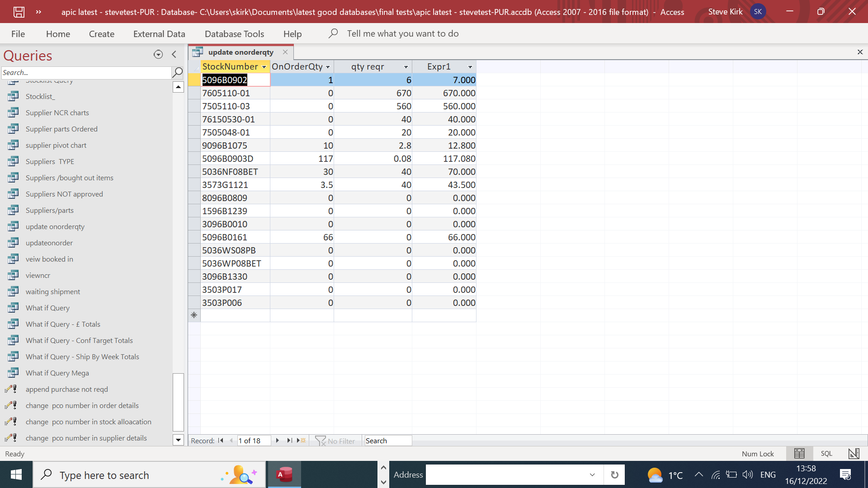Go to previous record button
Viewport: 868px width, 488px height.
(231, 441)
